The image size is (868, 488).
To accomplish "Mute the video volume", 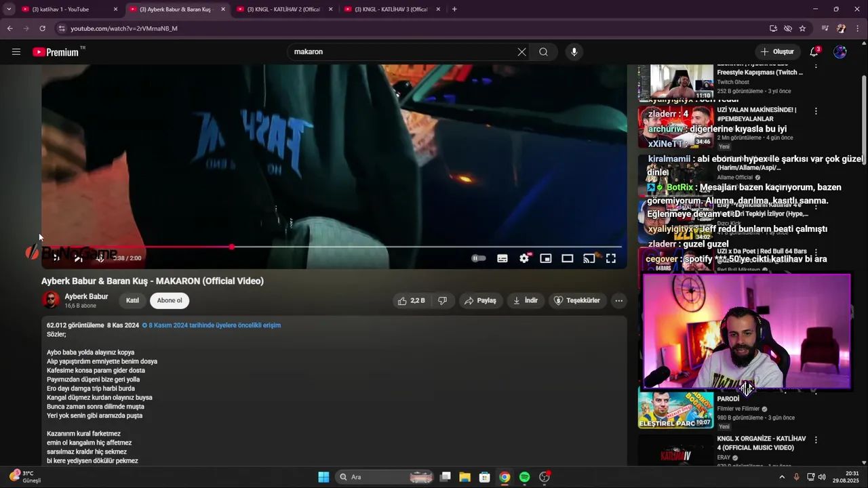I will pos(100,258).
